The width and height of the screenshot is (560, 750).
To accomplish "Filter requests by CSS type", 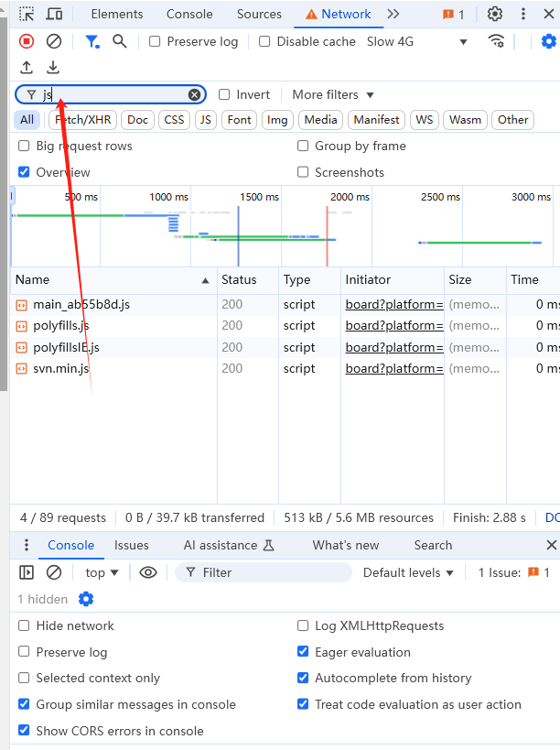I will (174, 120).
